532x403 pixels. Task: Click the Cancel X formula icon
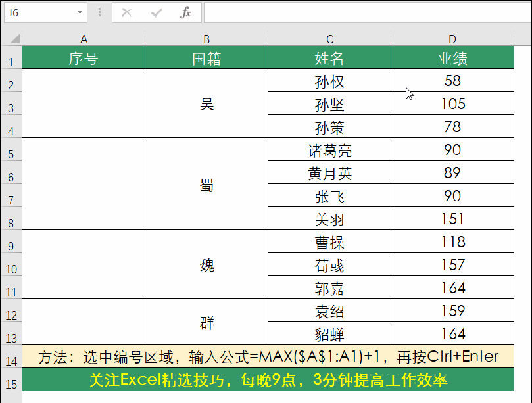(126, 12)
